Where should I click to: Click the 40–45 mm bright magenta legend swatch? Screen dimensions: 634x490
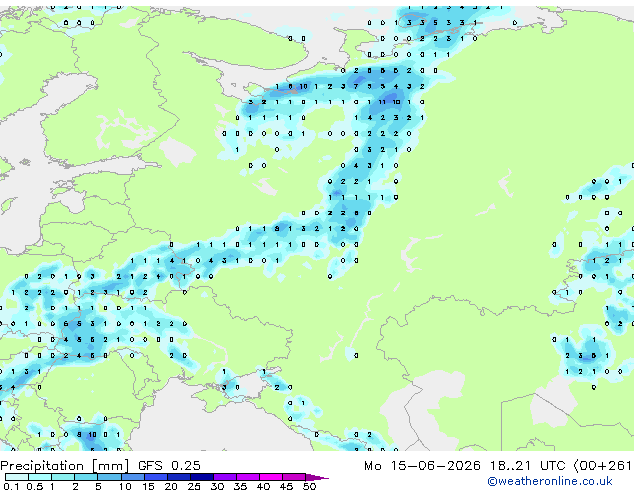[271, 477]
